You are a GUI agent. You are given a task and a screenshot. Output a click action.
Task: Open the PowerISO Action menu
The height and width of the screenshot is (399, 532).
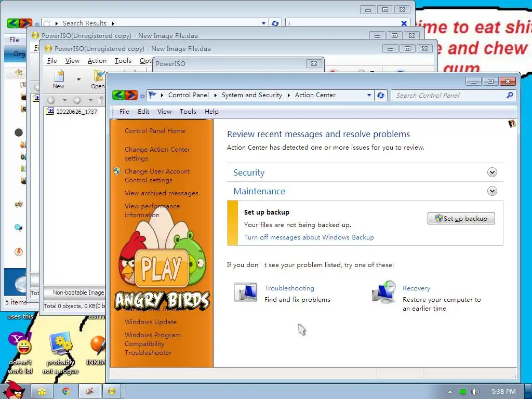pos(97,60)
